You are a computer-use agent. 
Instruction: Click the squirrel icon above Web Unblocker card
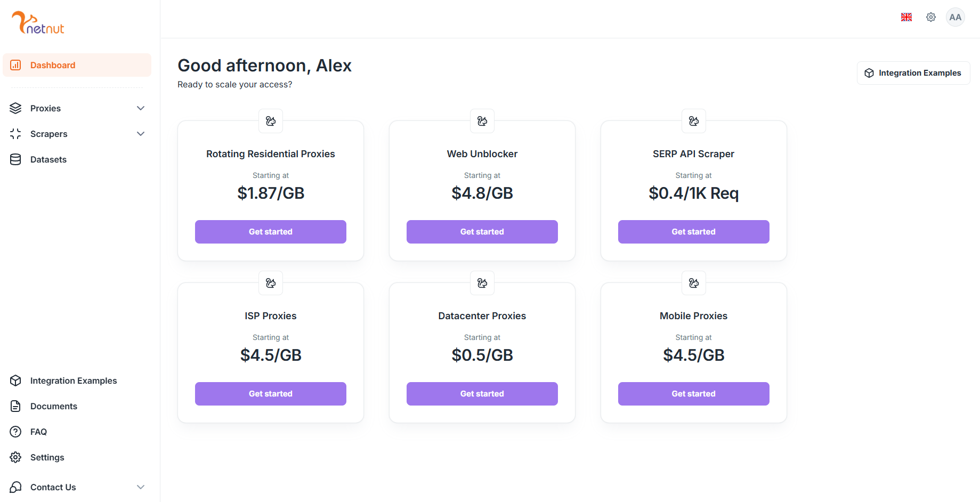click(482, 121)
